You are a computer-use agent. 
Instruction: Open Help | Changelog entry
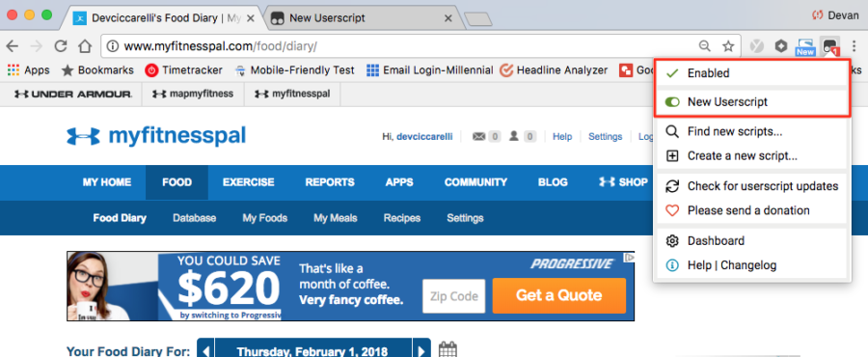(x=751, y=265)
